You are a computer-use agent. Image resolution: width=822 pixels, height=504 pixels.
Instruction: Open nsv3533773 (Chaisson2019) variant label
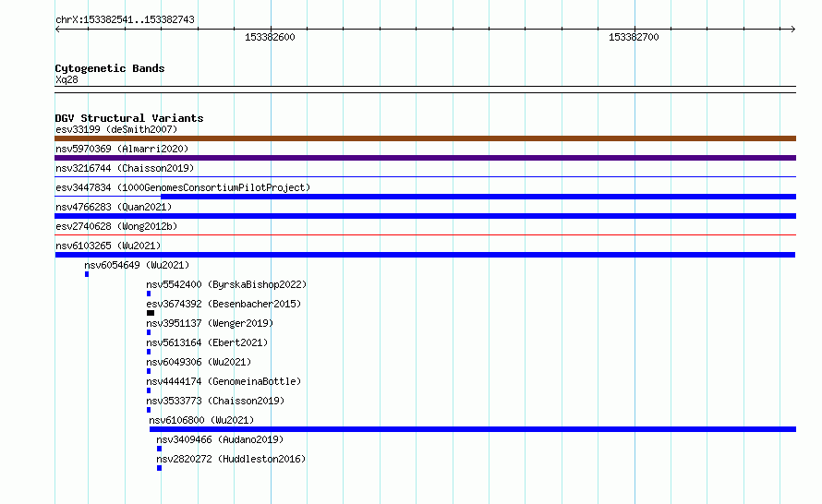point(215,401)
